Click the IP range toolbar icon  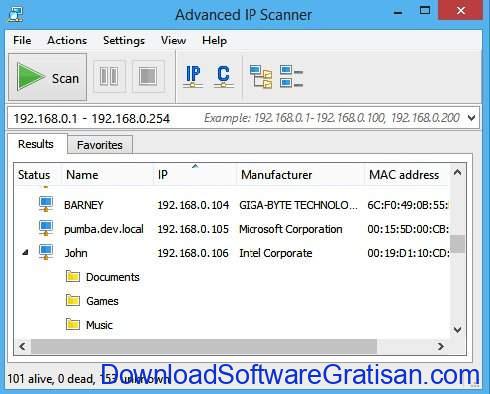pos(193,77)
